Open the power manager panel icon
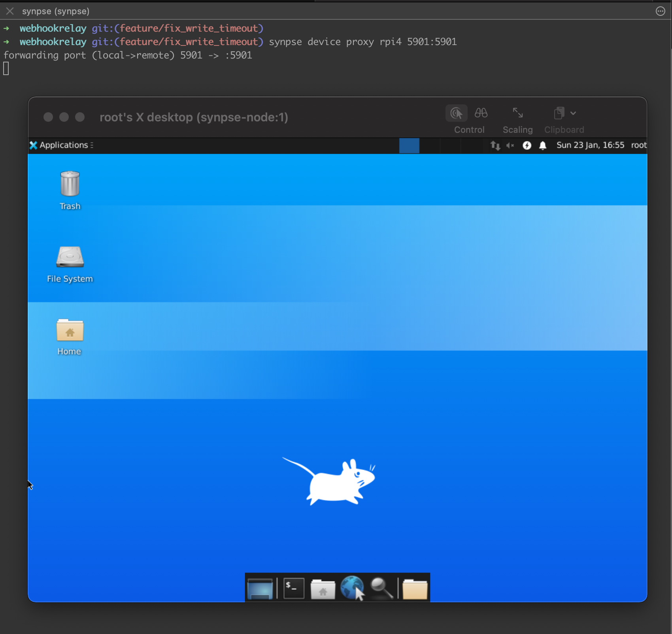The image size is (672, 634). point(527,145)
